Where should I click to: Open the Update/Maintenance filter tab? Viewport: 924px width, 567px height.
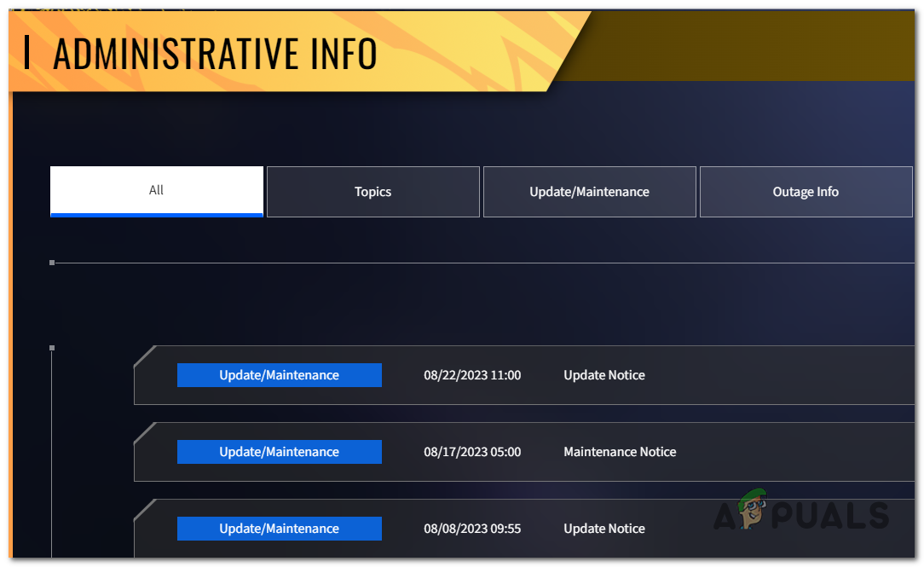click(x=589, y=192)
